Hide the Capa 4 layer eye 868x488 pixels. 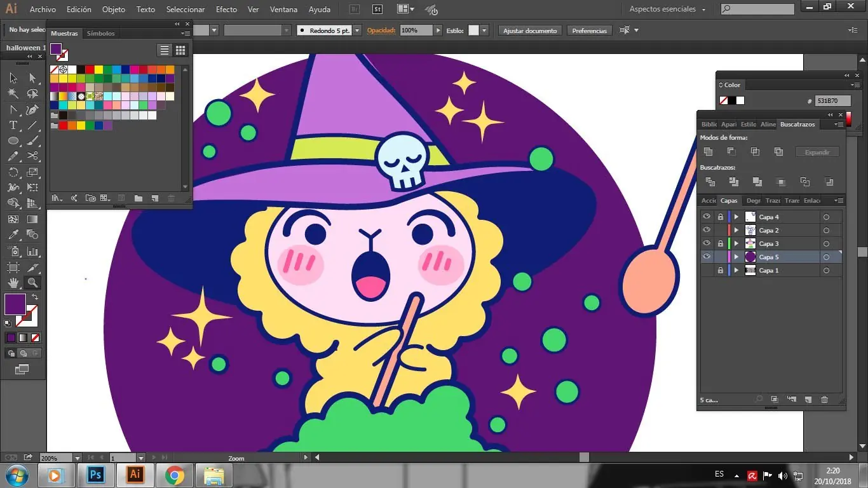tap(707, 217)
